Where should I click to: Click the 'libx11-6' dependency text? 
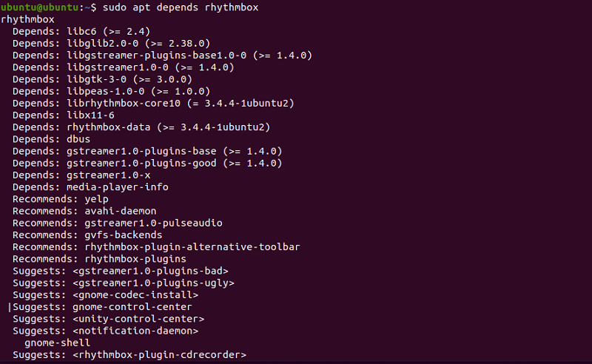tap(91, 115)
